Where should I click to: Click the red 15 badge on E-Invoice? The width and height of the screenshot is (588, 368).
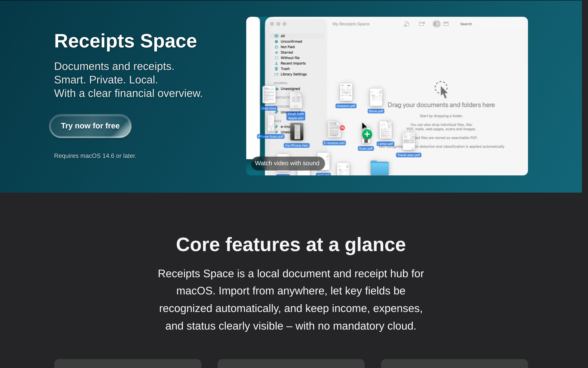pyautogui.click(x=342, y=128)
